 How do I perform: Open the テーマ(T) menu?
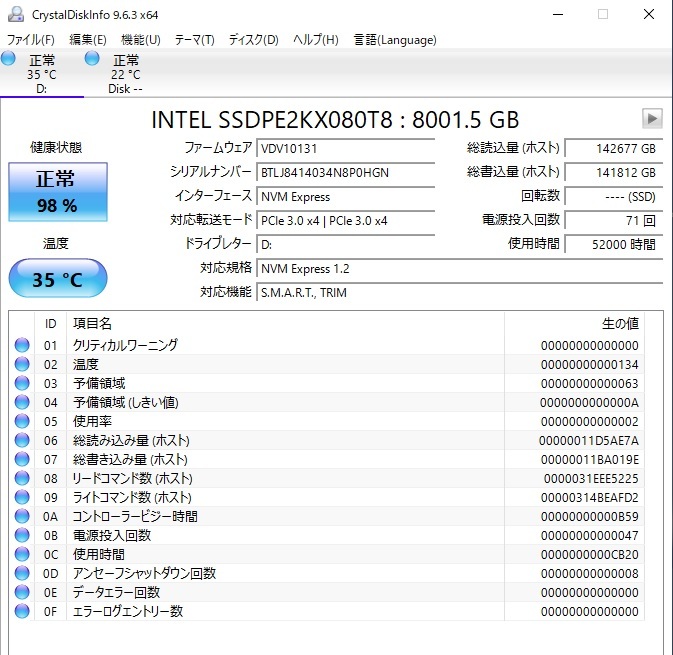point(194,40)
